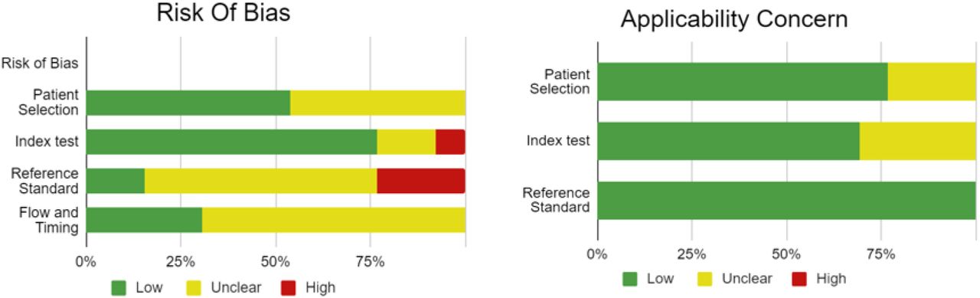The image size is (980, 298).
Task: Click yellow Unclear segment of Flow and Timing bar
Action: (x=334, y=220)
